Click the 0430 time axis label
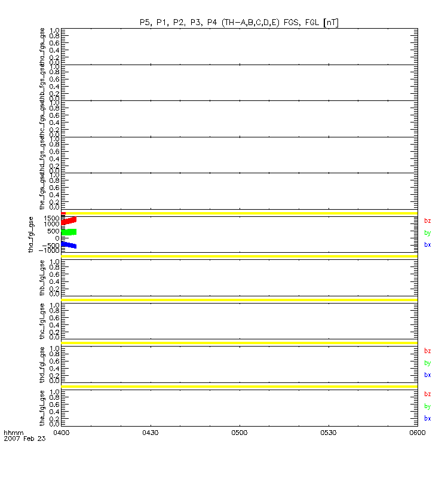 pyautogui.click(x=151, y=433)
